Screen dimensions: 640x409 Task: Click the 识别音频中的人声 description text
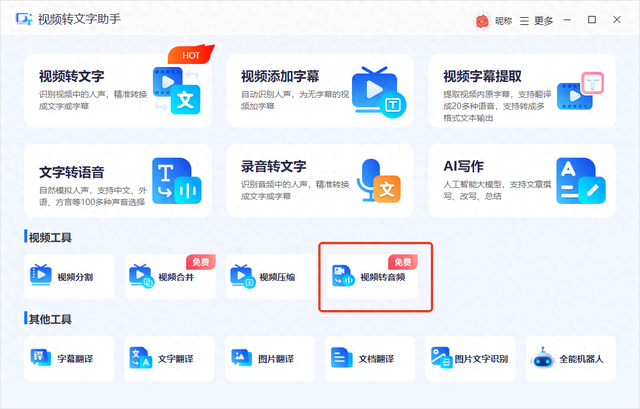coord(295,190)
